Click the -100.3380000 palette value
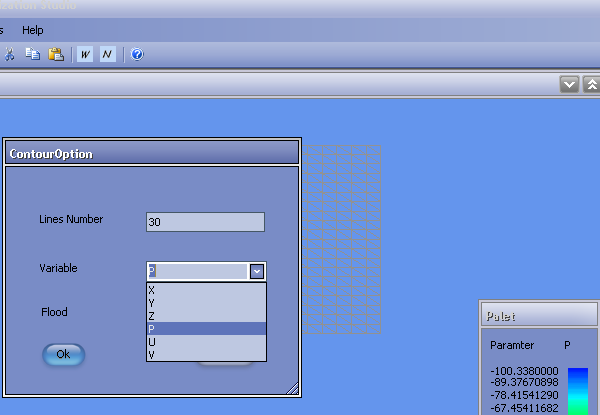600x415 pixels. click(524, 371)
